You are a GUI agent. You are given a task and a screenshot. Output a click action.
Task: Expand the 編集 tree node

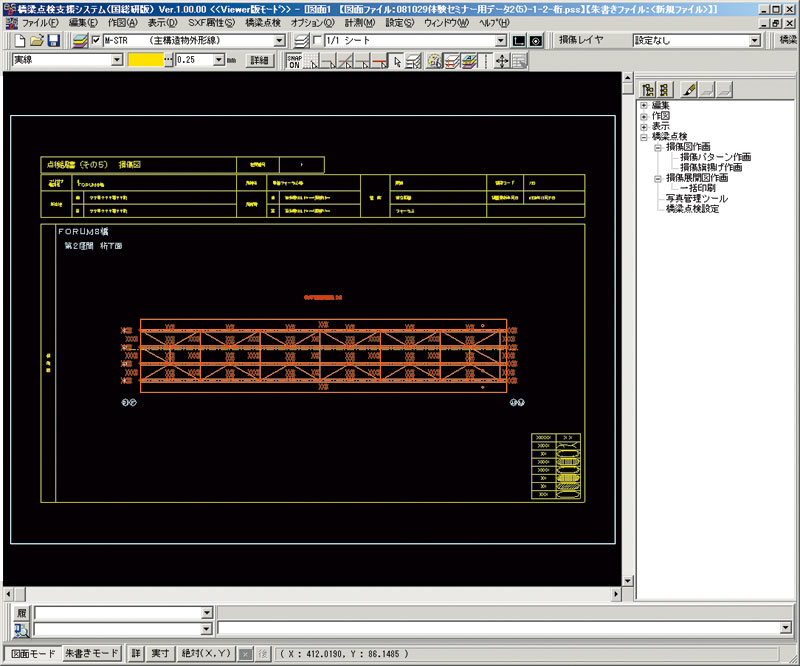(645, 105)
